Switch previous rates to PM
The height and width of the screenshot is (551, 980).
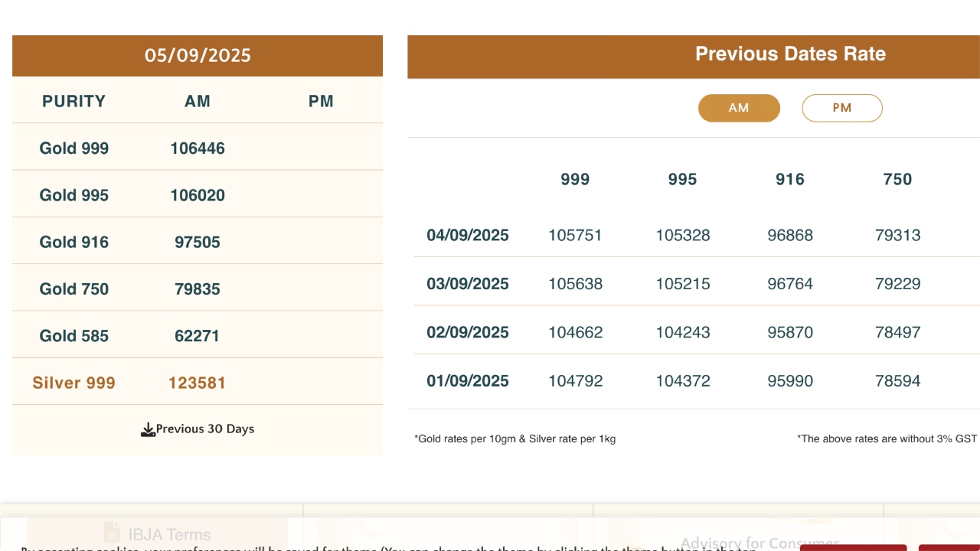[841, 108]
